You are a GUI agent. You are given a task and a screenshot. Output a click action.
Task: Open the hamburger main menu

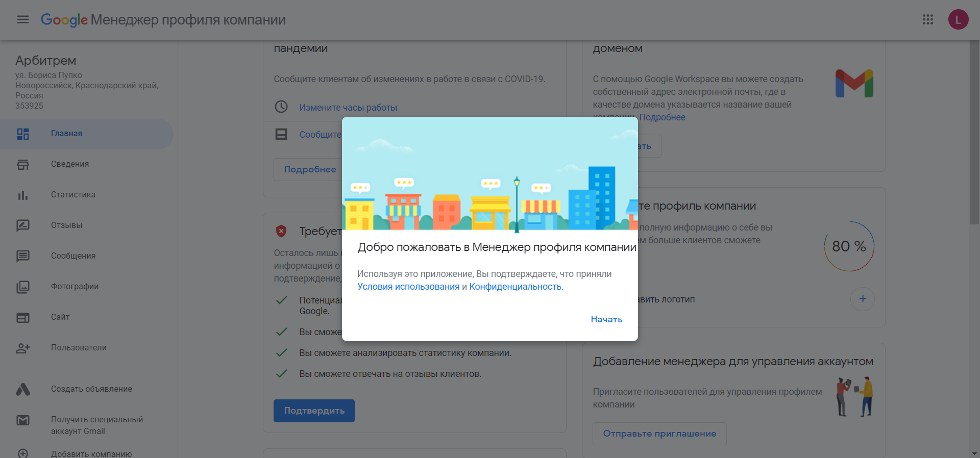(23, 19)
